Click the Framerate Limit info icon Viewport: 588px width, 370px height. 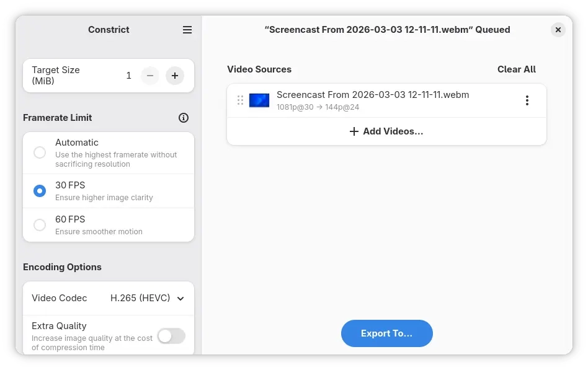point(184,118)
